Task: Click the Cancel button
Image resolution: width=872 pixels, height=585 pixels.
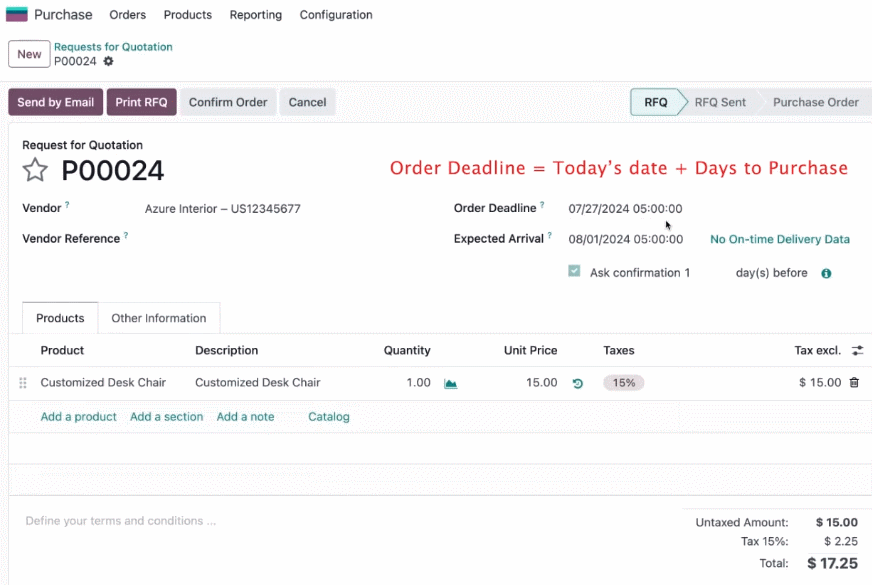Action: pos(307,102)
